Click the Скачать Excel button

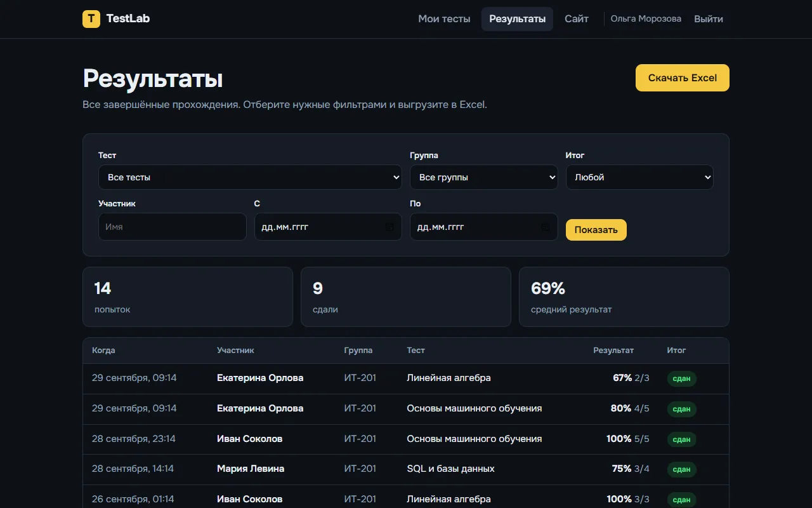pos(683,78)
